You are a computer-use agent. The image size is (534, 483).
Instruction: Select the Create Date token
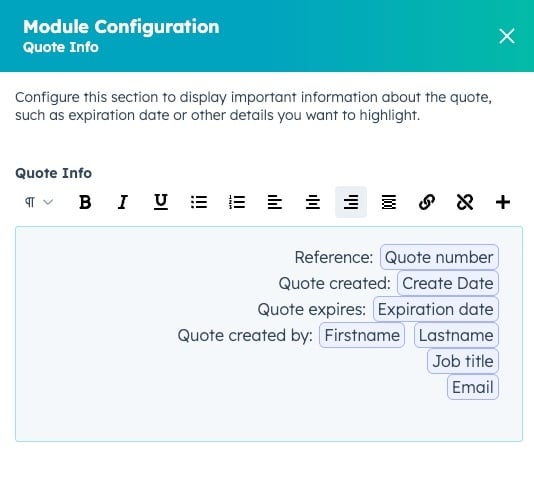tap(448, 283)
